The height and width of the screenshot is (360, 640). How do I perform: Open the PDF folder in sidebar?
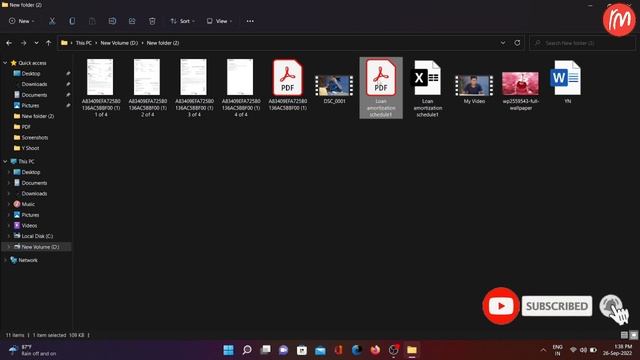(26, 127)
